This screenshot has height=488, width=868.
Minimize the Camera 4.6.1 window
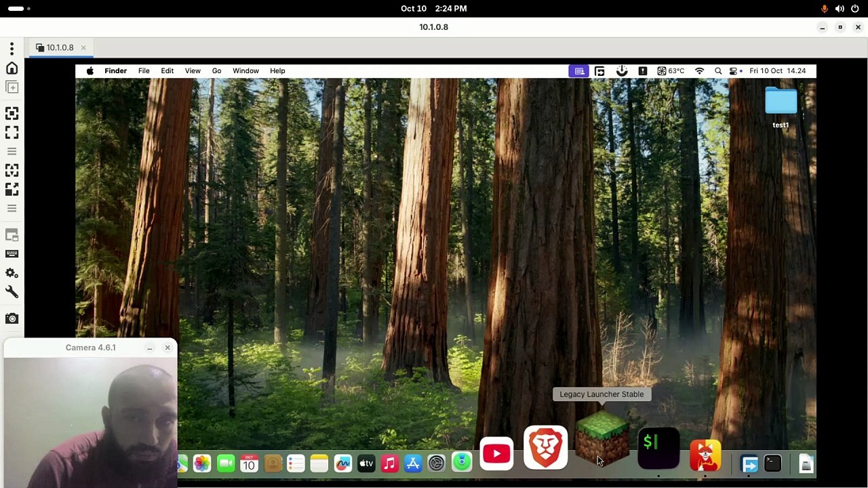[149, 348]
